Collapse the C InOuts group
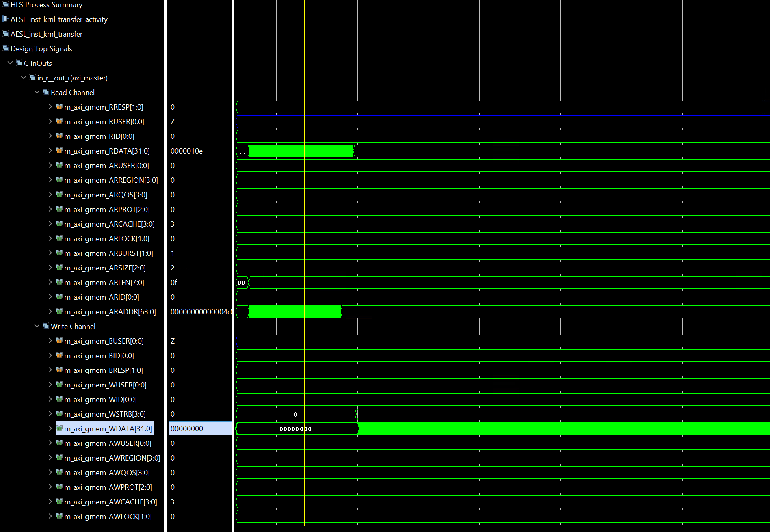Image resolution: width=770 pixels, height=532 pixels. 10,63
